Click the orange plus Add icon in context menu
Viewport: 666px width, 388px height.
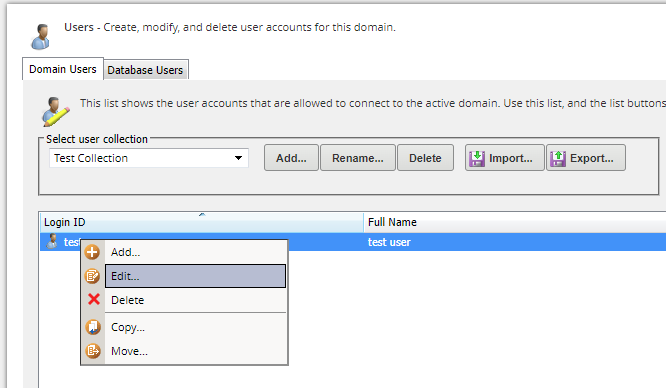(x=92, y=252)
